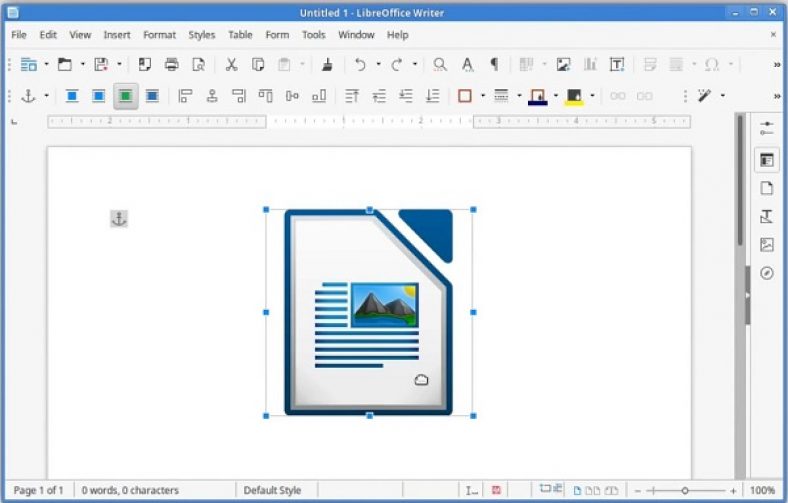The height and width of the screenshot is (503, 788).
Task: Open the Navigator compass in sidebar
Action: pos(767,273)
